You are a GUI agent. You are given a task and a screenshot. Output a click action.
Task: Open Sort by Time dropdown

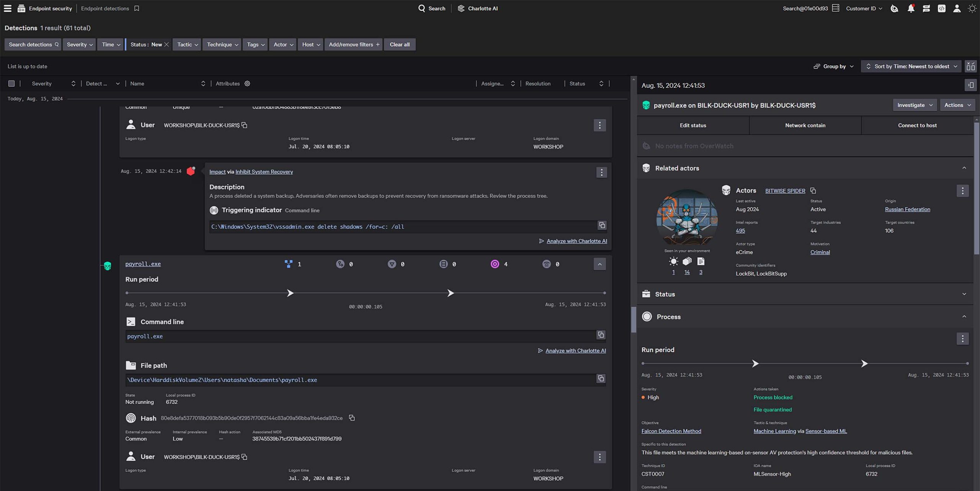point(911,66)
